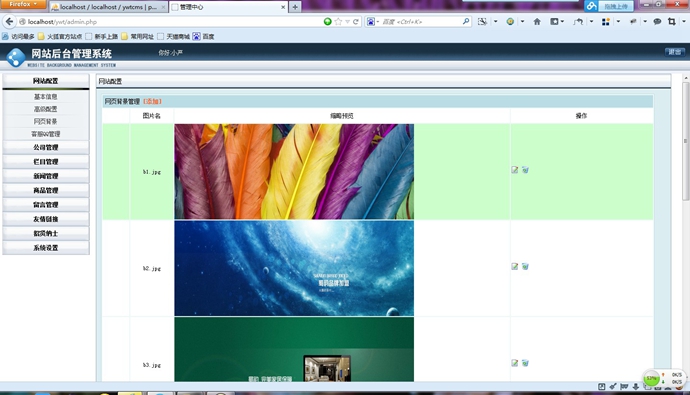Screen dimensions: 690x395
Task: Open the green b3.jpg thumbnail
Action: tap(294, 349)
